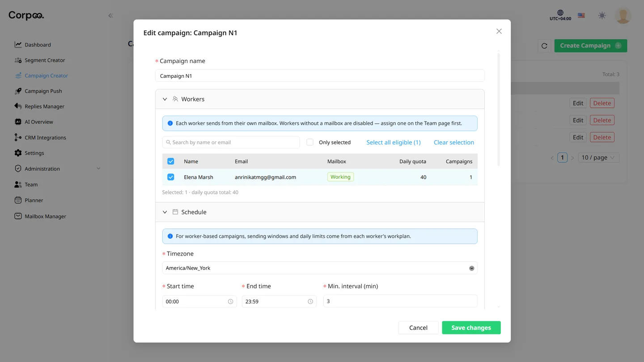Toggle the header select-all workers checkbox

pos(171,161)
